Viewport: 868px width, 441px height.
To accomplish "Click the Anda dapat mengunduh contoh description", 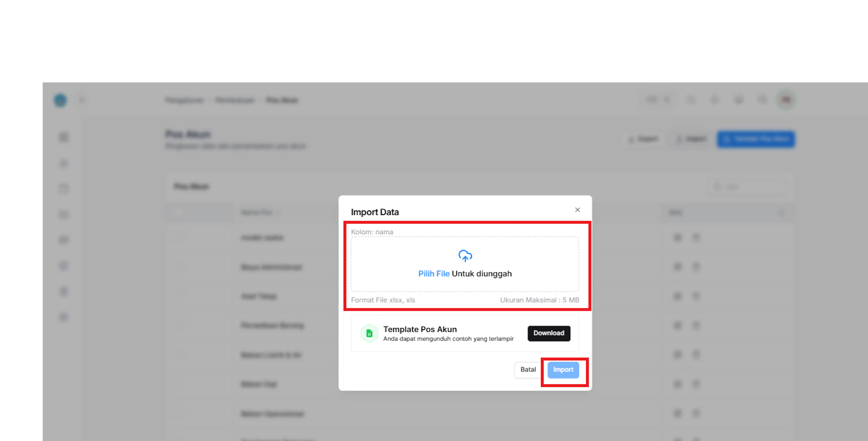I will pyautogui.click(x=448, y=339).
